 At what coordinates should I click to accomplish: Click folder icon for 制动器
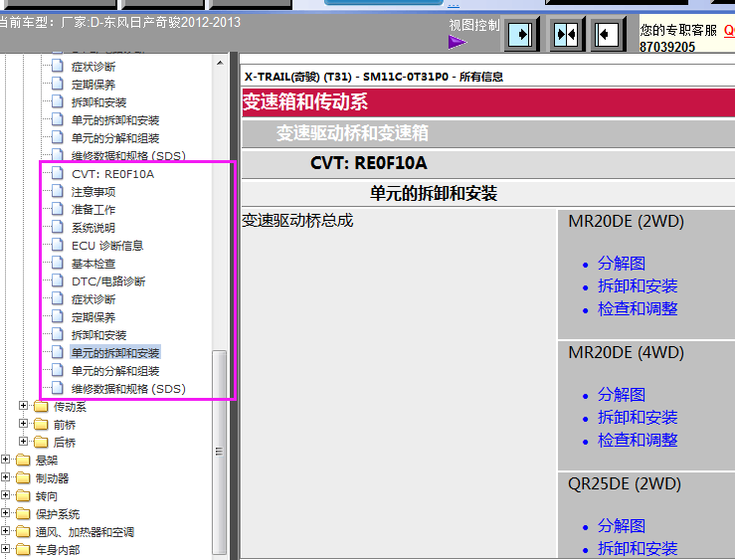(x=23, y=478)
